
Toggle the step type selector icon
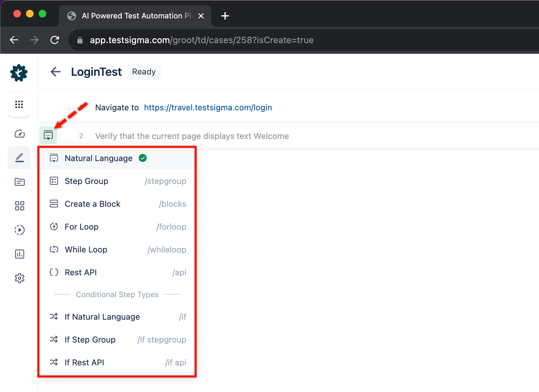pyautogui.click(x=48, y=135)
